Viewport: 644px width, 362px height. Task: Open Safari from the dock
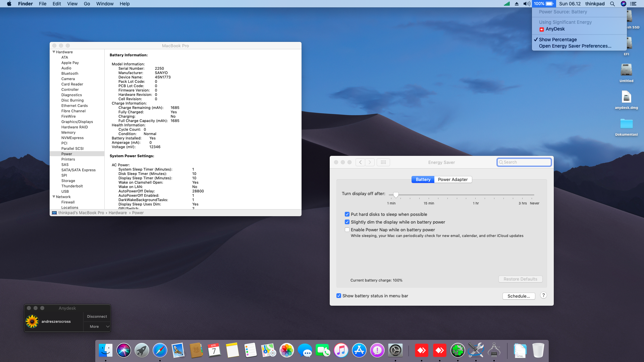[x=160, y=351]
